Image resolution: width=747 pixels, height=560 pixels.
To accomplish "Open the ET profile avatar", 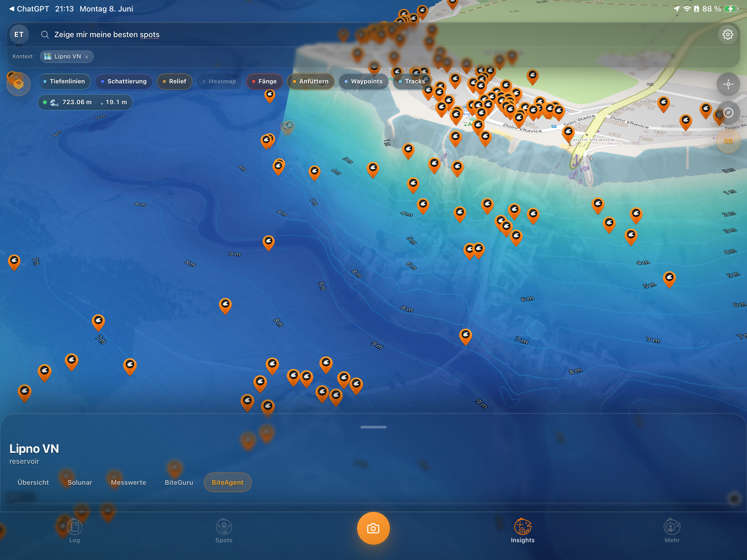I will click(x=19, y=34).
